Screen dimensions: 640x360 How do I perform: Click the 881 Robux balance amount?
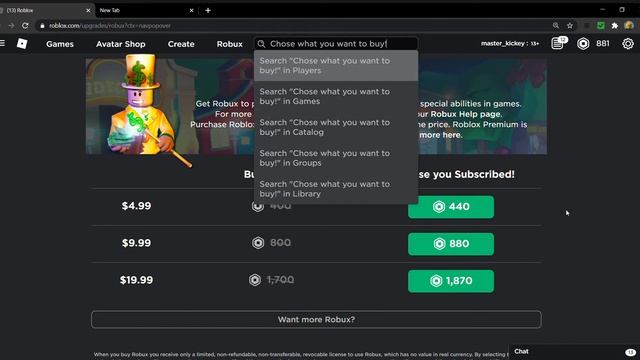click(x=602, y=43)
